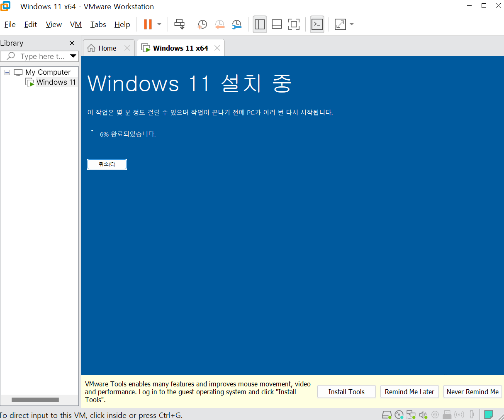The height and width of the screenshot is (420, 504).
Task: Close the Windows 11 x64 tab
Action: pos(217,48)
